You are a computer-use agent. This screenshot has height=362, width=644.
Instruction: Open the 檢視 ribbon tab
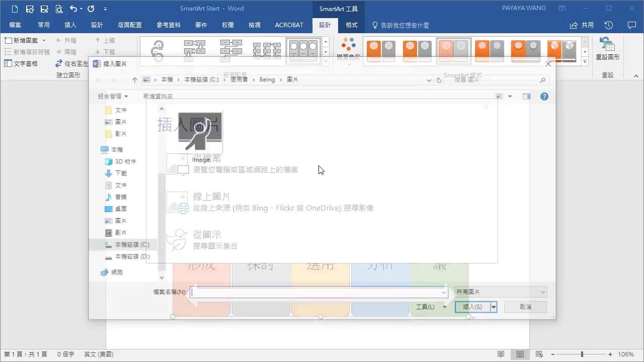click(x=255, y=25)
